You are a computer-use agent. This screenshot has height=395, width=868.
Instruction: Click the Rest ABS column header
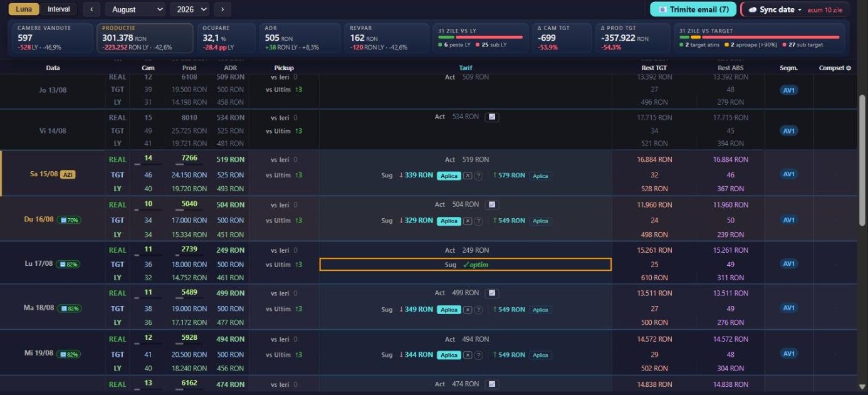pos(731,68)
